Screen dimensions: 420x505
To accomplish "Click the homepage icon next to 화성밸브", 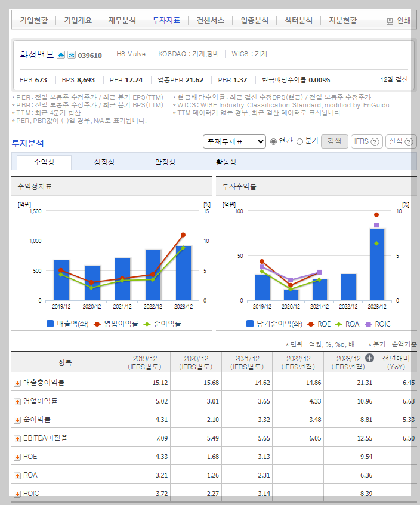I will click(61, 55).
